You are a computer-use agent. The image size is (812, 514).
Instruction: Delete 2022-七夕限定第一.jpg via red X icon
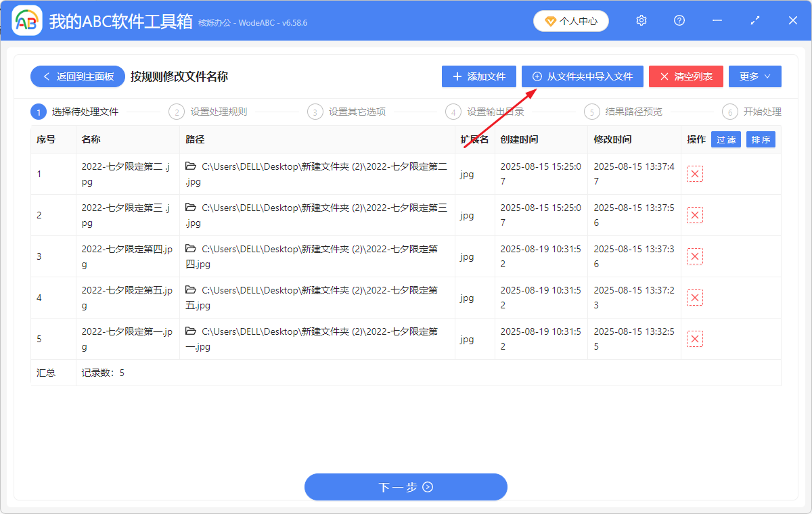(x=694, y=338)
